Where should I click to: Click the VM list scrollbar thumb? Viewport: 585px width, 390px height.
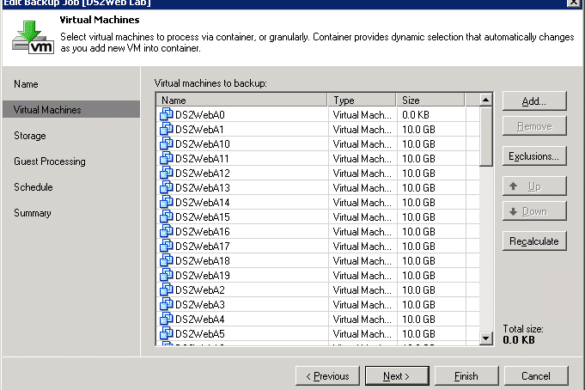tap(486, 137)
